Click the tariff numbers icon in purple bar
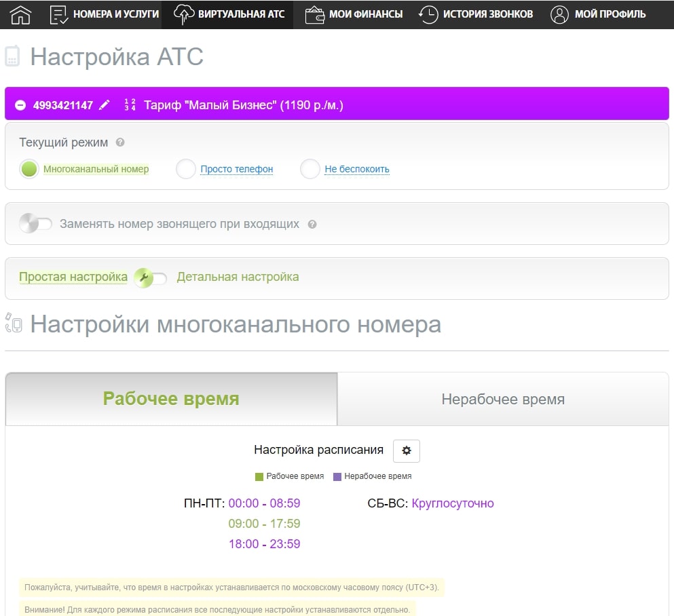The width and height of the screenshot is (674, 616). (130, 105)
